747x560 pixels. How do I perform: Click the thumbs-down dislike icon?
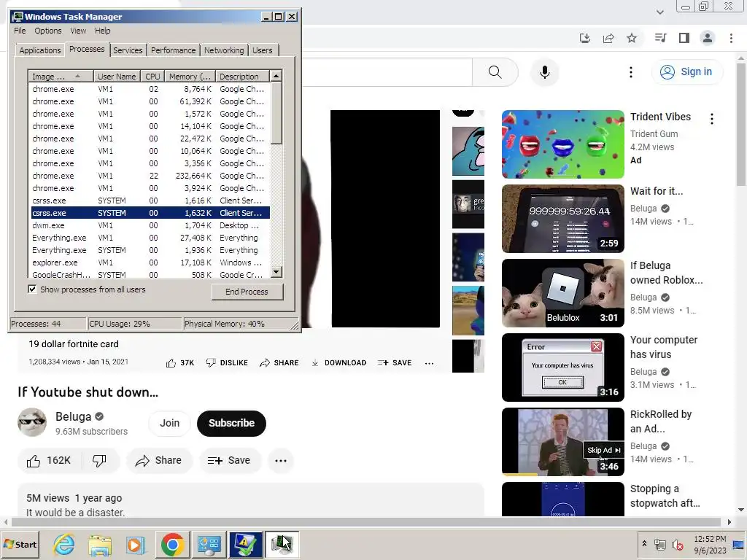click(99, 461)
